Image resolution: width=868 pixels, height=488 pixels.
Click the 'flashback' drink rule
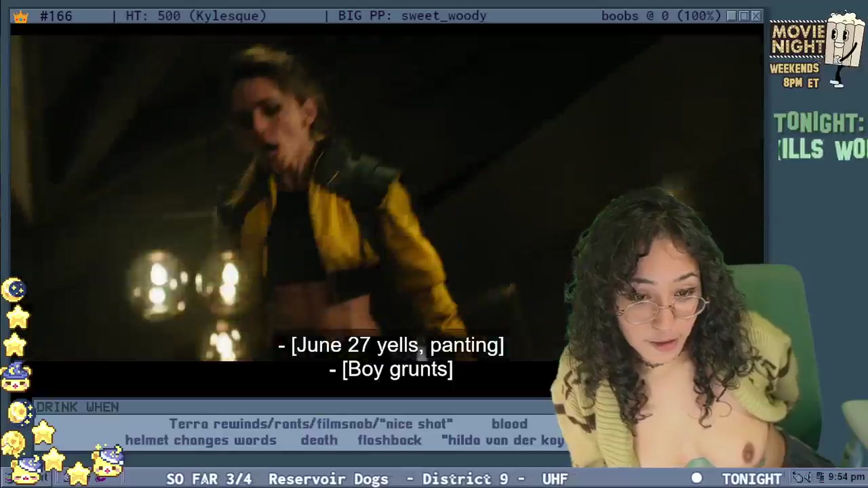[390, 440]
